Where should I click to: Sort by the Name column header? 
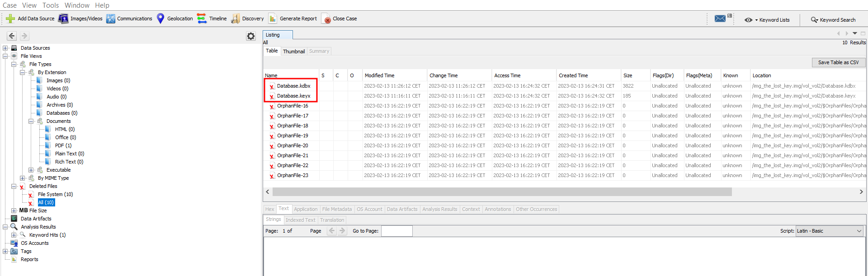click(291, 75)
